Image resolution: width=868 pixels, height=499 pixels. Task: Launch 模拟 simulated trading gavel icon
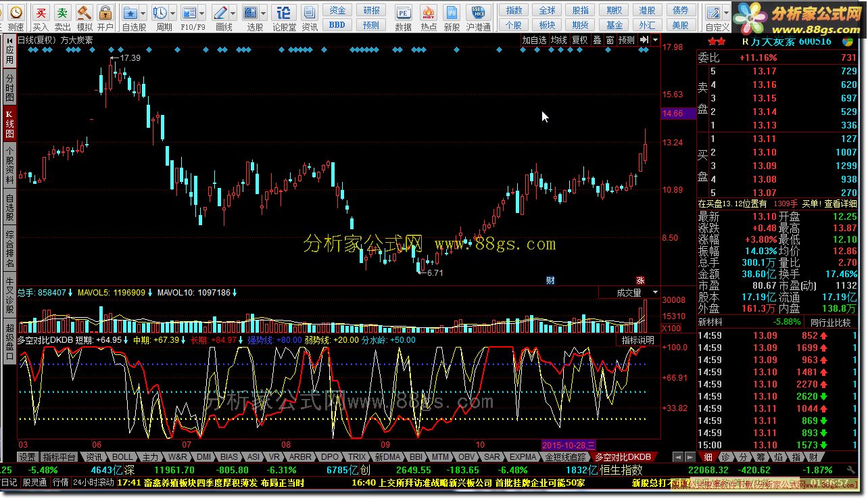84,12
